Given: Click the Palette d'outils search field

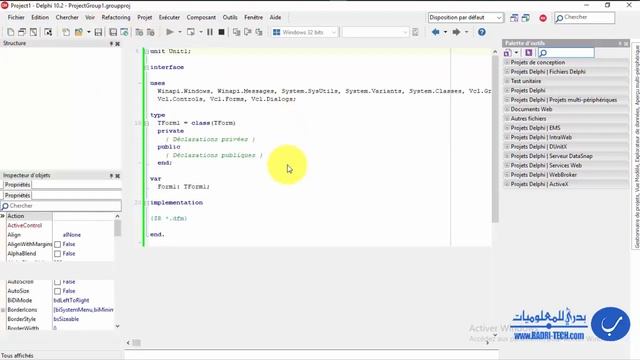Looking at the screenshot, I should pyautogui.click(x=566, y=53).
